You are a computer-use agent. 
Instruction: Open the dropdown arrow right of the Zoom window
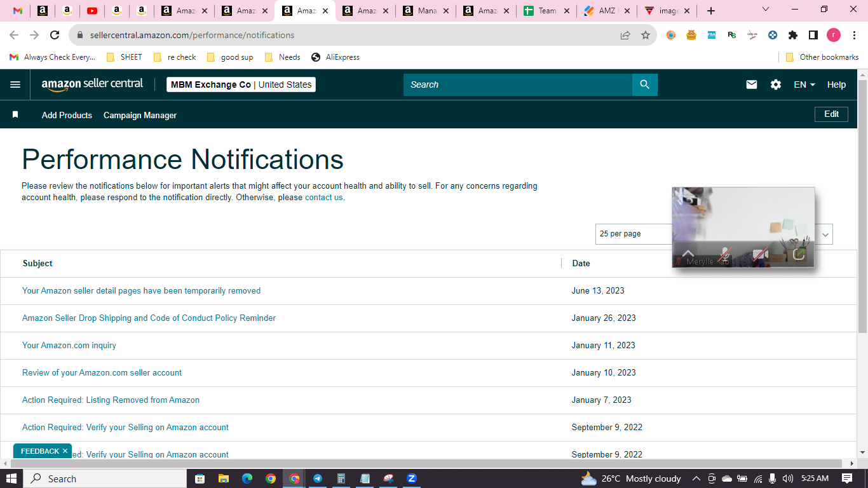point(825,234)
